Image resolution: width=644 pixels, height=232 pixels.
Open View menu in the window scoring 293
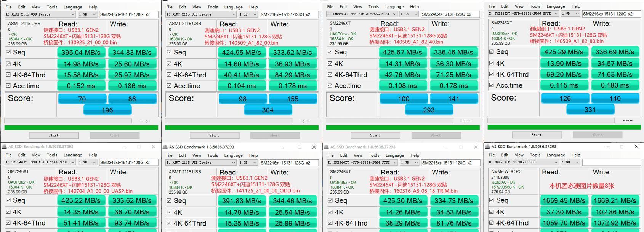357,6
